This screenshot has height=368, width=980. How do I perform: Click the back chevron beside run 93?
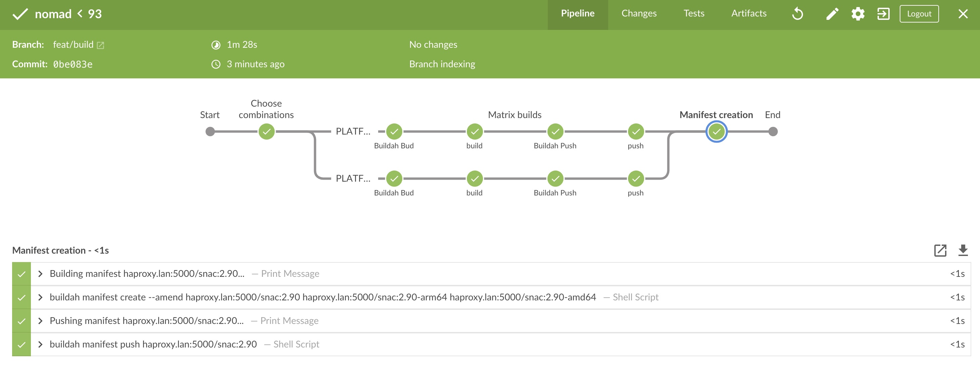(80, 14)
